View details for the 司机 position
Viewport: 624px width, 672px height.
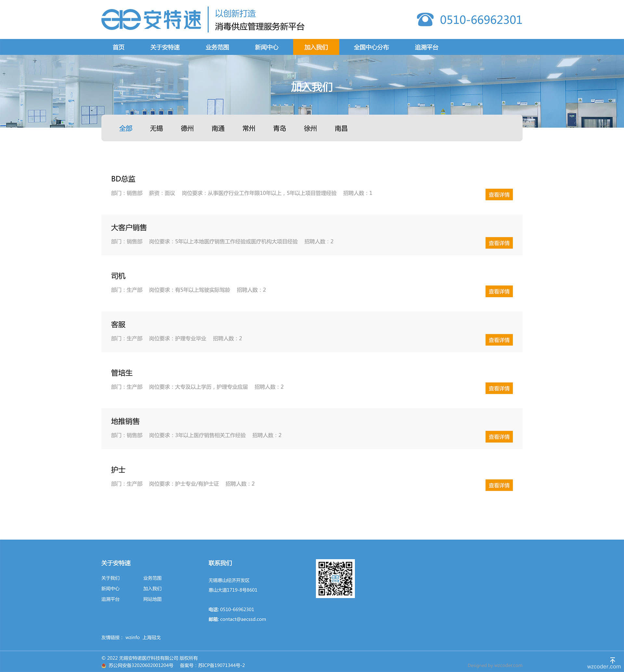pyautogui.click(x=499, y=291)
